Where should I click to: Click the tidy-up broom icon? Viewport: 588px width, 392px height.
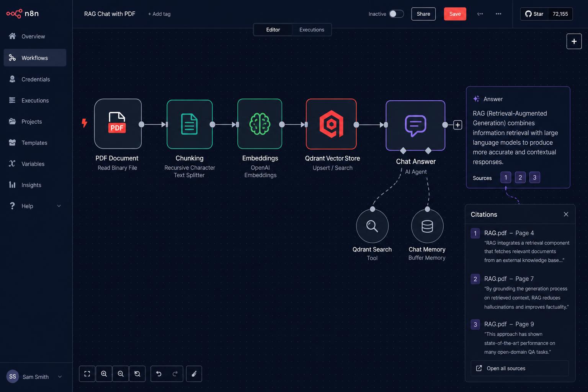pos(194,374)
